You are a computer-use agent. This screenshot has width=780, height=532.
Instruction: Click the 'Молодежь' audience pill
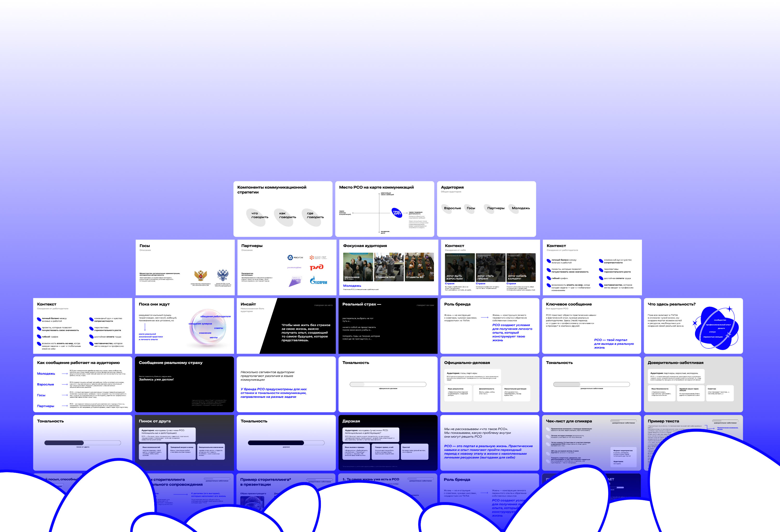click(x=521, y=208)
